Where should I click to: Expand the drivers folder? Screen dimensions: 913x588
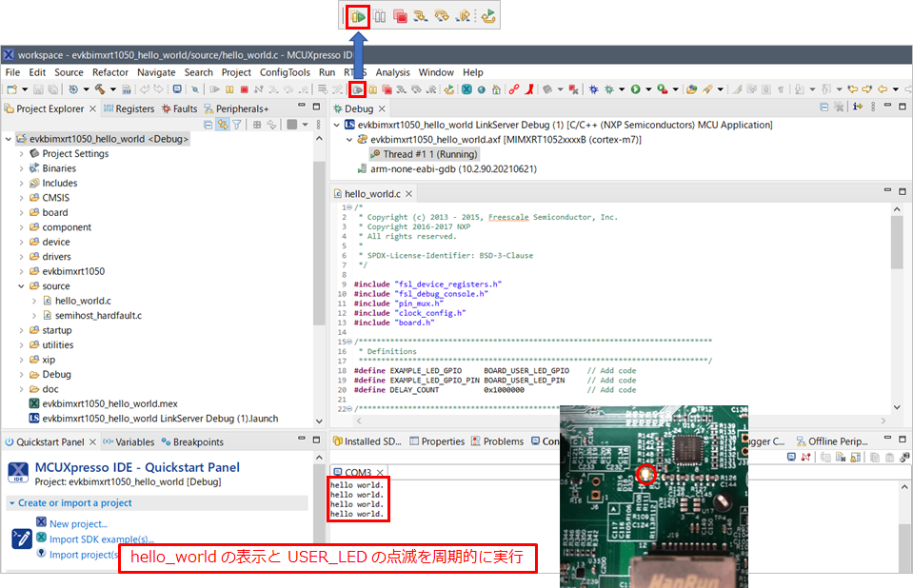point(22,257)
